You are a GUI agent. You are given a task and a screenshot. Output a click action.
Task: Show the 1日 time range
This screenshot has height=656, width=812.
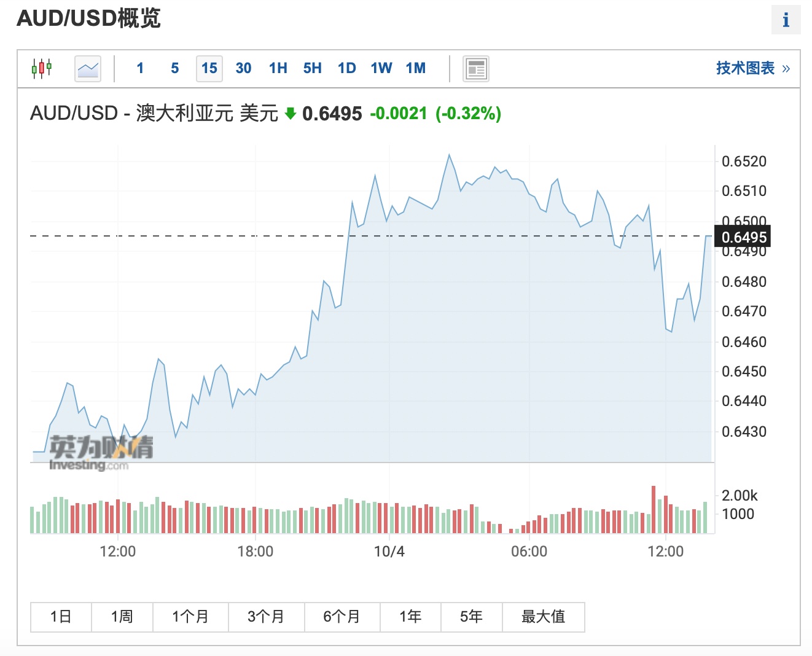(x=61, y=617)
